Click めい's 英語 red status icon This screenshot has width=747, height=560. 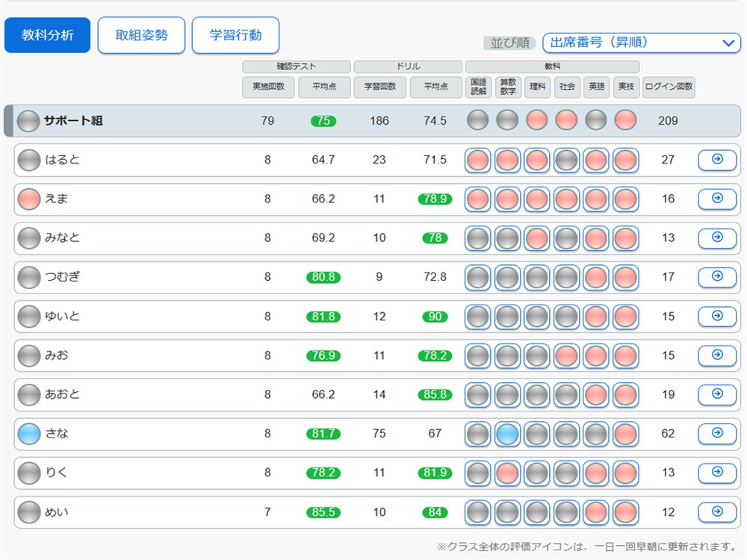point(596,513)
